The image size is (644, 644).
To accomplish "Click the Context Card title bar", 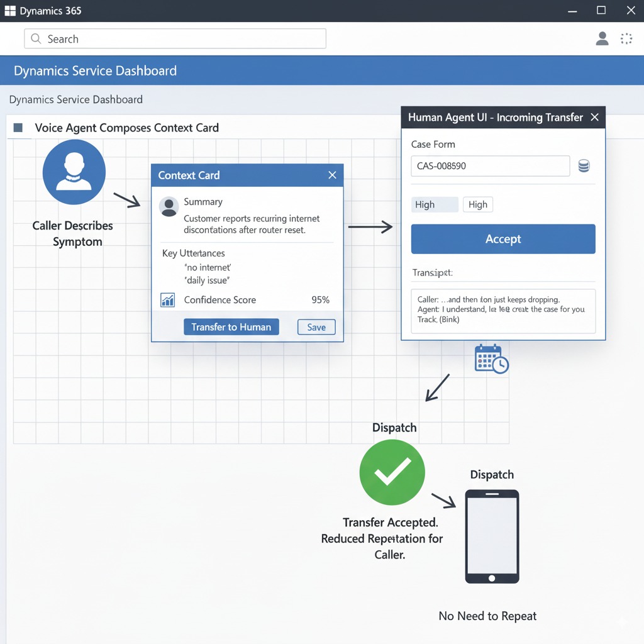I will click(247, 175).
